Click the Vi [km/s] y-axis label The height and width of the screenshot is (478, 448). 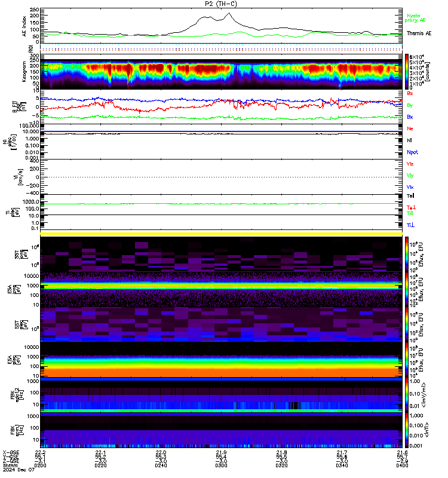20,177
